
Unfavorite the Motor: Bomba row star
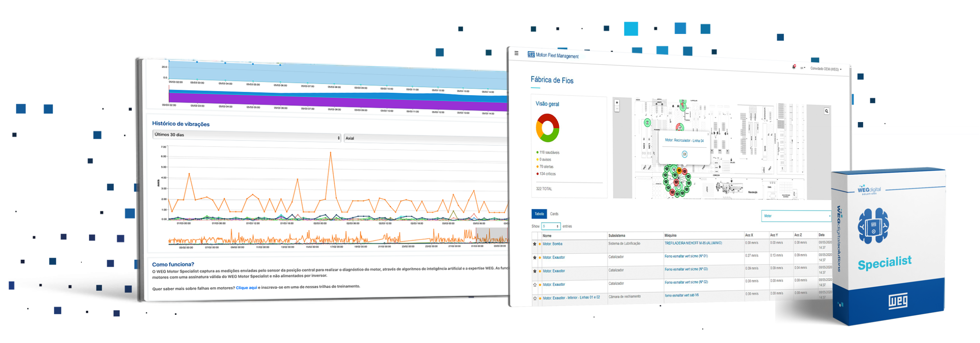pos(534,244)
